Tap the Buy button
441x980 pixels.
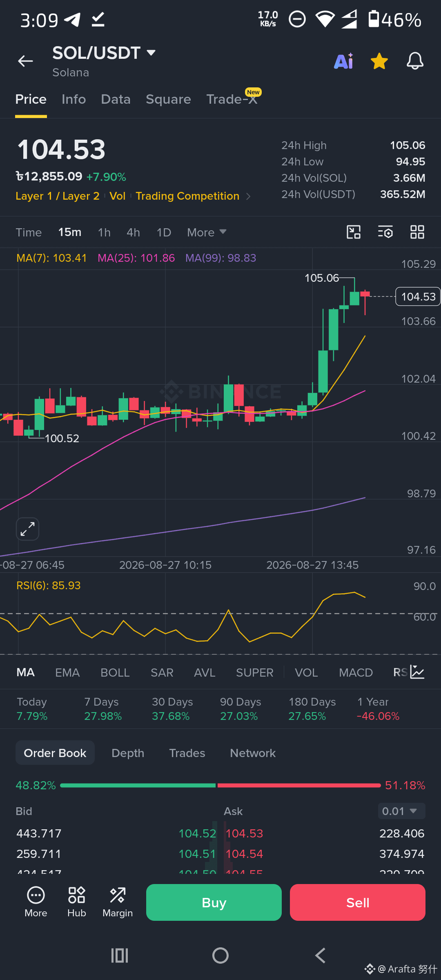tap(214, 902)
